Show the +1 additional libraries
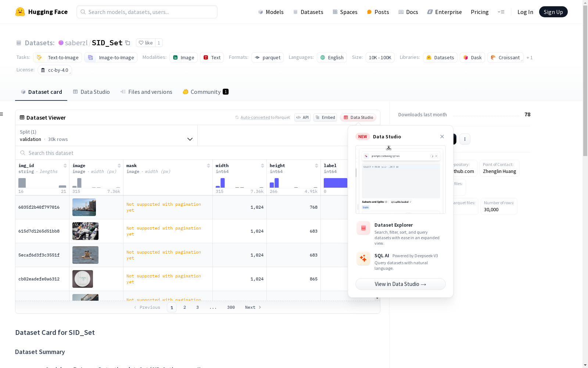This screenshot has width=588, height=368. click(x=530, y=57)
